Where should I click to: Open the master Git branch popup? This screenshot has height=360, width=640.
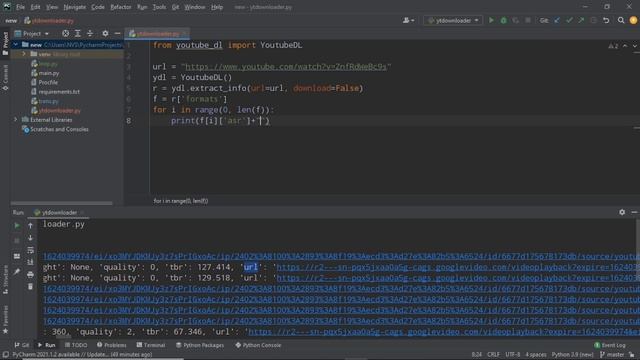pos(612,355)
